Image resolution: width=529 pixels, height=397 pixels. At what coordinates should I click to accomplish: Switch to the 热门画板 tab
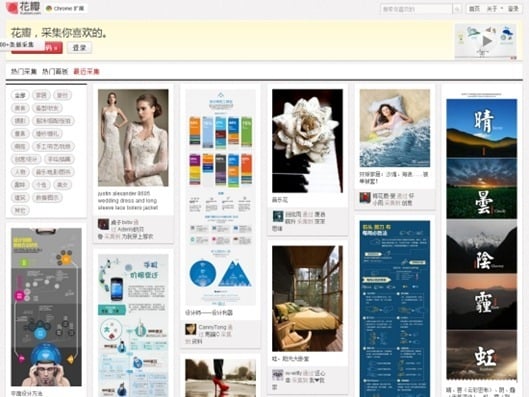55,72
